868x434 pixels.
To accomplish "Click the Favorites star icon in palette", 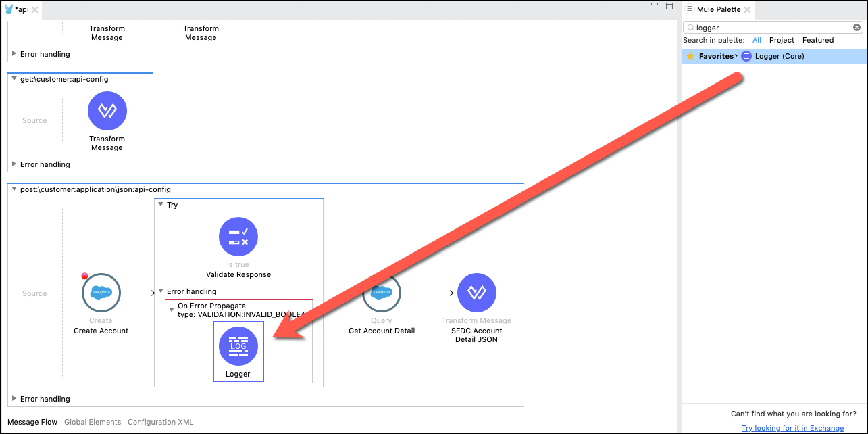I will pos(690,56).
